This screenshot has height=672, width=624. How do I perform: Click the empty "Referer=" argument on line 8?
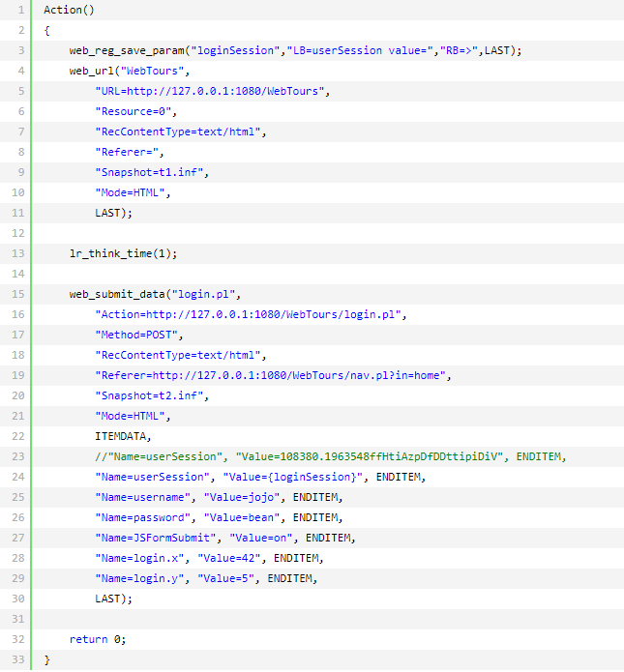coord(127,152)
